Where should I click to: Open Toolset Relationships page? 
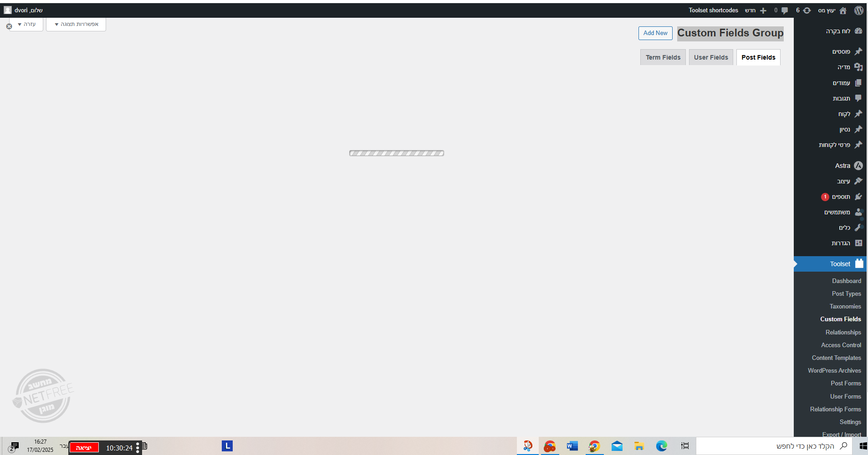tap(843, 332)
